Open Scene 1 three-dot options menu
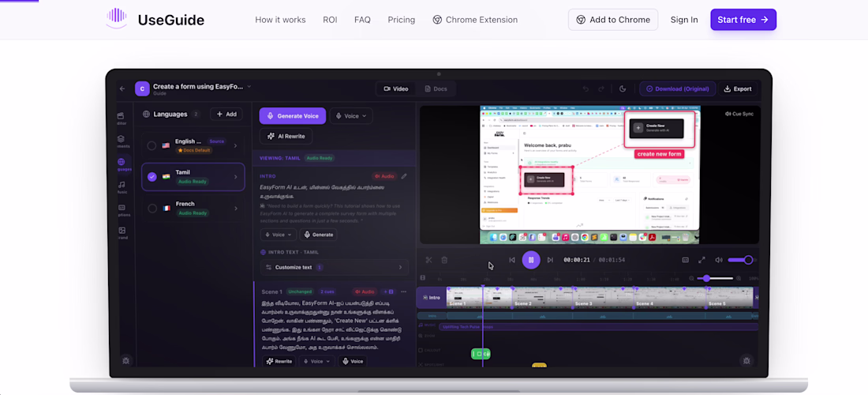Screen dimensions: 868x395 [403, 292]
